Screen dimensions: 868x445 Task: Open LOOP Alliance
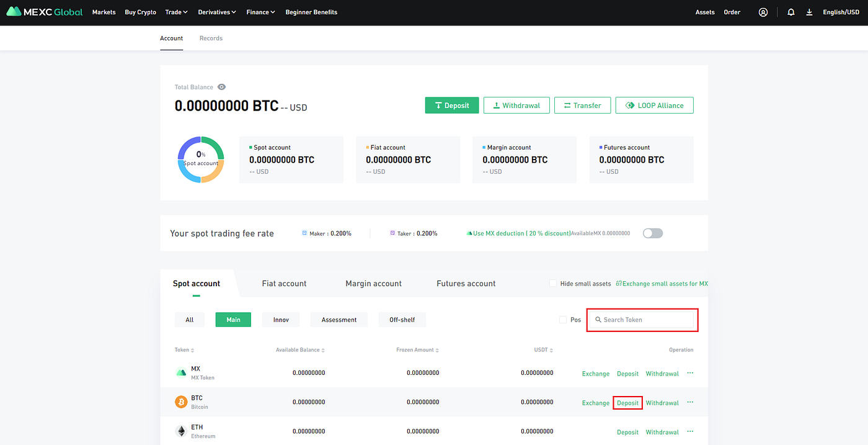(x=655, y=106)
